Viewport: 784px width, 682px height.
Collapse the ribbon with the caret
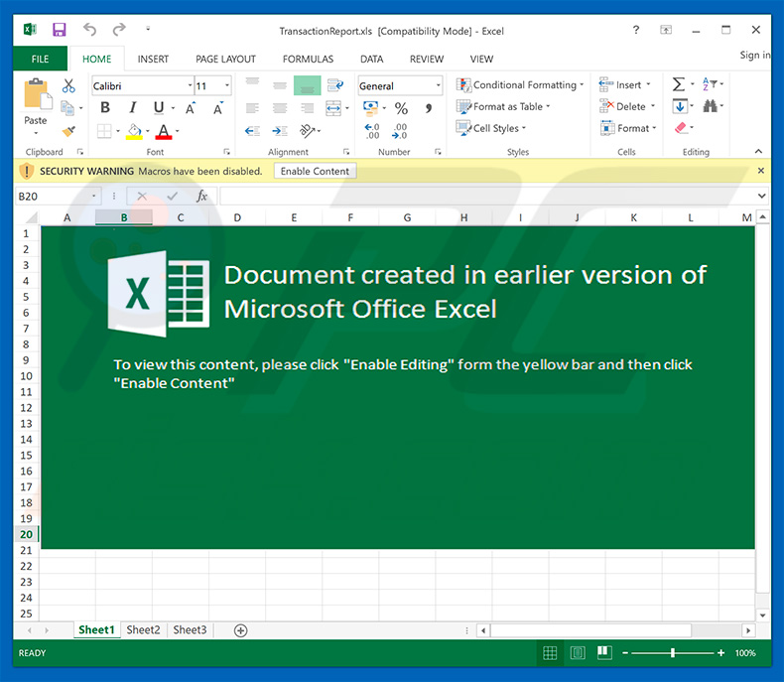[758, 151]
